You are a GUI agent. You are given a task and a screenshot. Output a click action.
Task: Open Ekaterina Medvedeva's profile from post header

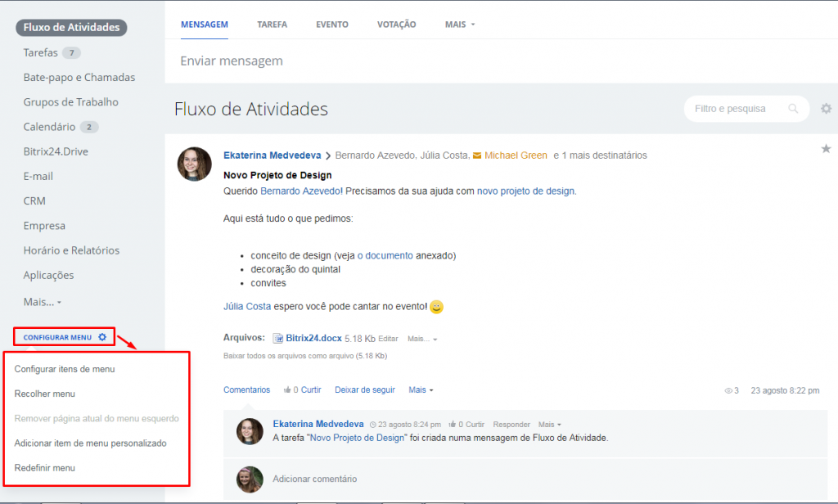click(x=272, y=155)
